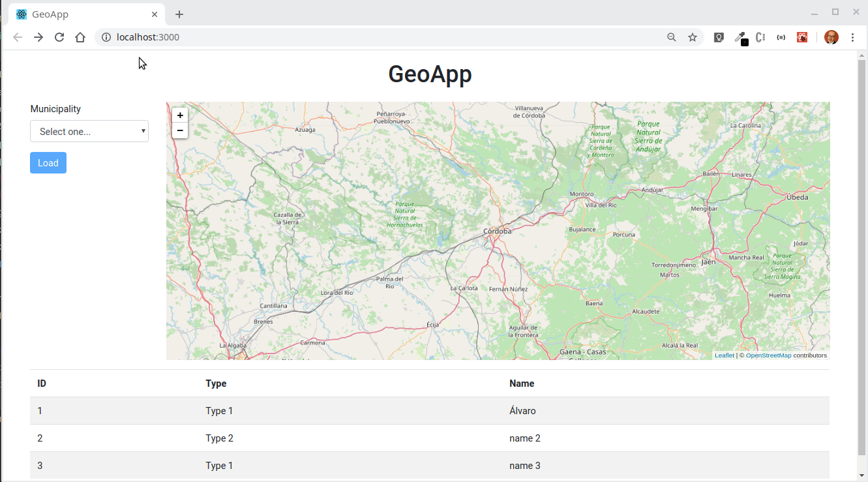Screen dimensions: 868x482
Task: Open the browser zoom indicator
Action: [x=672, y=37]
